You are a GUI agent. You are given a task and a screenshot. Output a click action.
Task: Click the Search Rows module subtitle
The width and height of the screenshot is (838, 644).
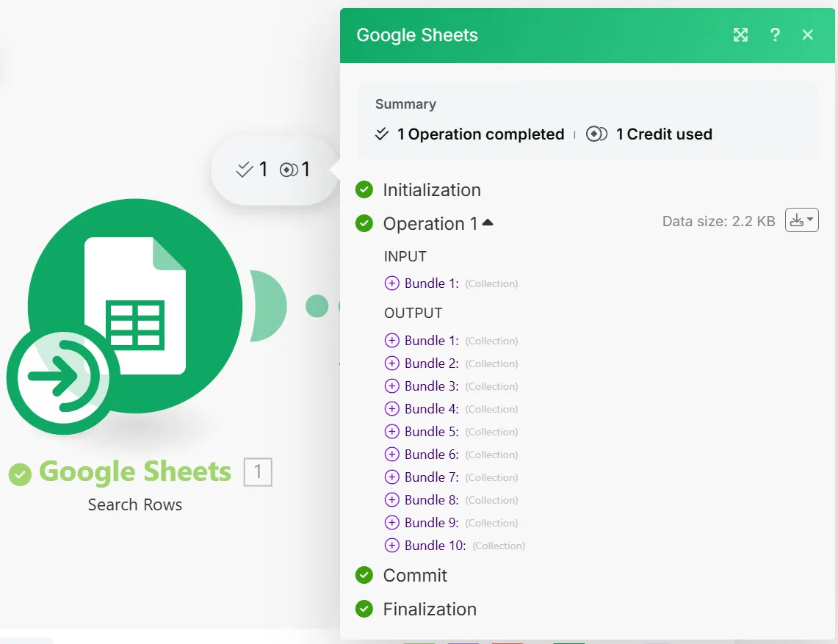click(x=135, y=504)
